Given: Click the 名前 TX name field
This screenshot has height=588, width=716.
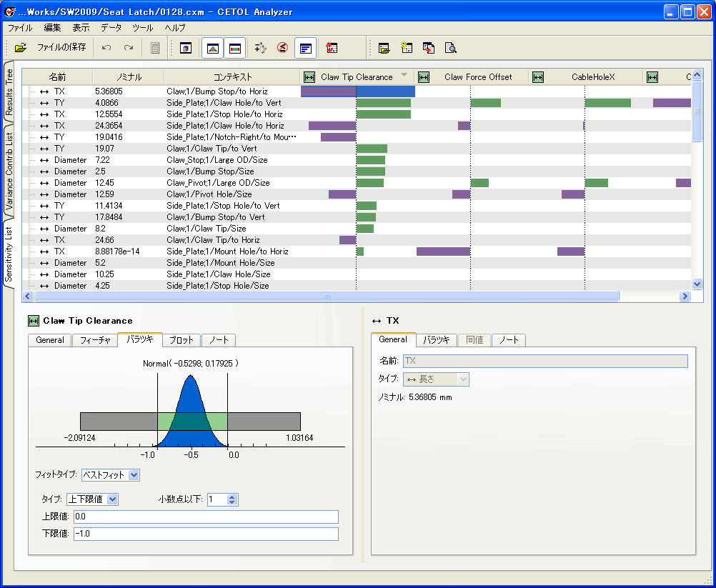Looking at the screenshot, I should pos(545,361).
